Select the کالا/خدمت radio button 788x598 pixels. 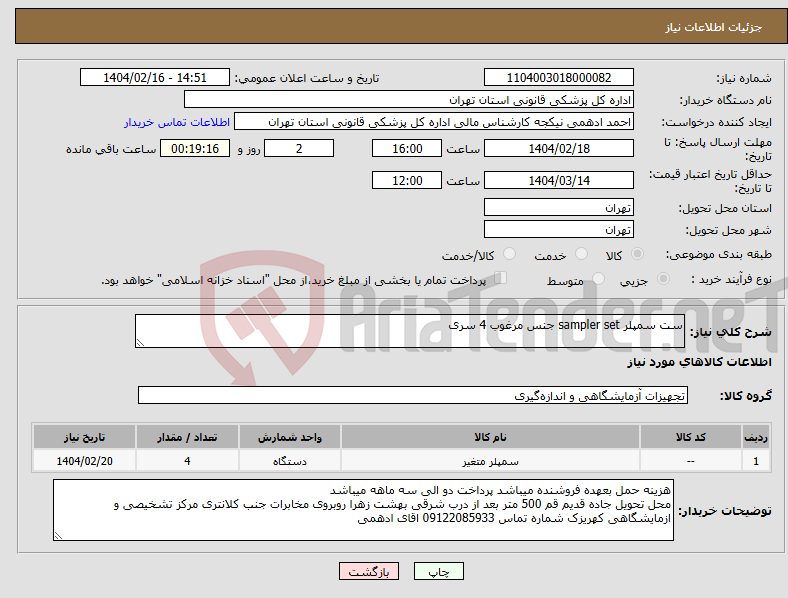pos(510,254)
